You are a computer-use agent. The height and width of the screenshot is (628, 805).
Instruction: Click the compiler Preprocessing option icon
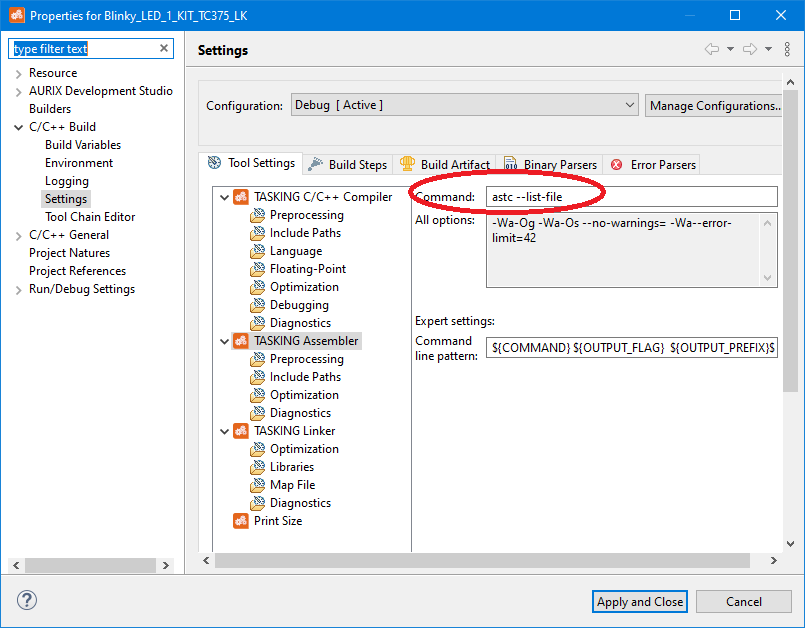(258, 216)
